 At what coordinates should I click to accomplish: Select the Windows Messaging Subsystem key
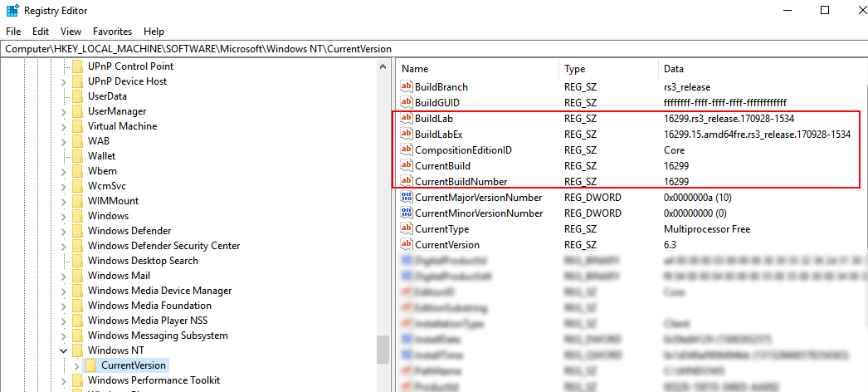point(158,336)
